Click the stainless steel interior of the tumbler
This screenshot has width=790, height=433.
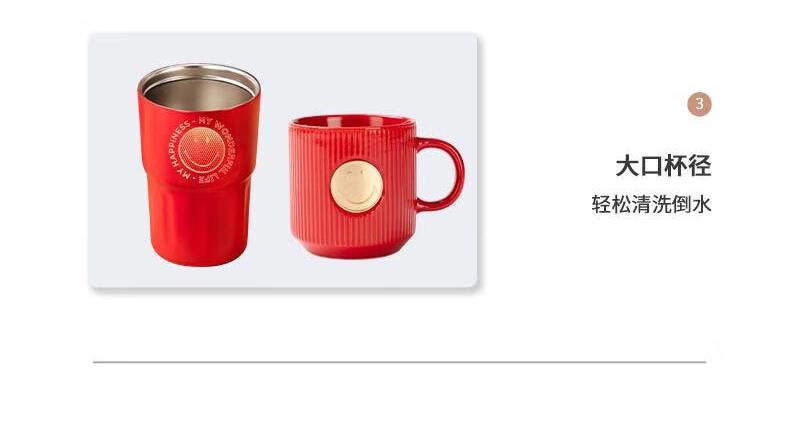click(199, 94)
